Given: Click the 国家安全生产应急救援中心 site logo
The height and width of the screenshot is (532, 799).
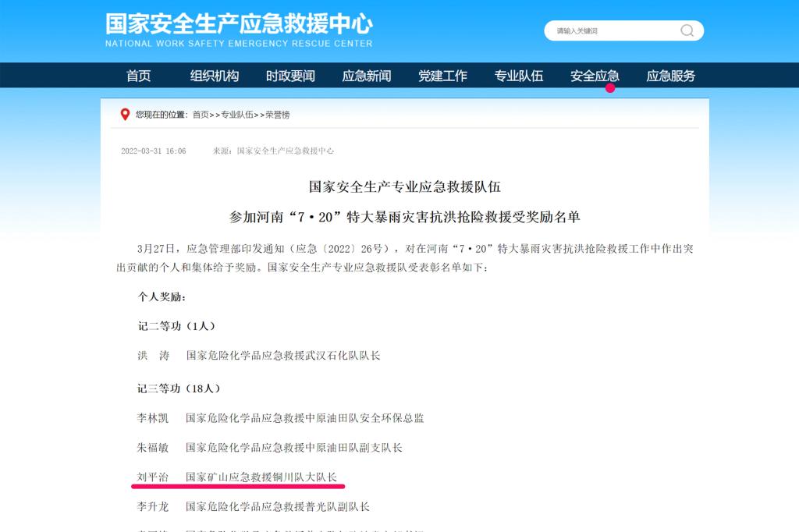Looking at the screenshot, I should 239,30.
